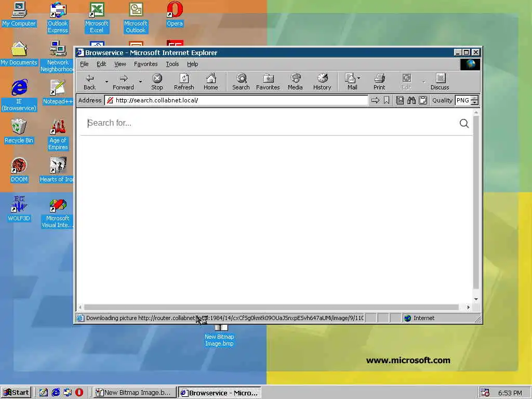532x399 pixels.
Task: Select Outlook Express desktop icon
Action: pyautogui.click(x=58, y=18)
